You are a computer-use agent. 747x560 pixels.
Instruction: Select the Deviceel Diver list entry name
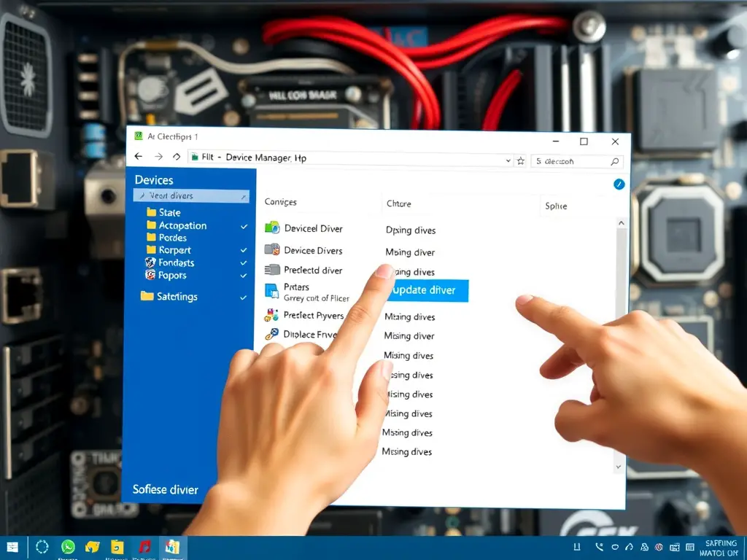coord(314,228)
